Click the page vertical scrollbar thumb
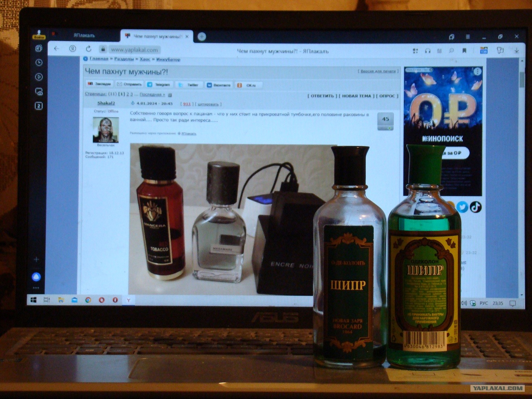 click(522, 80)
